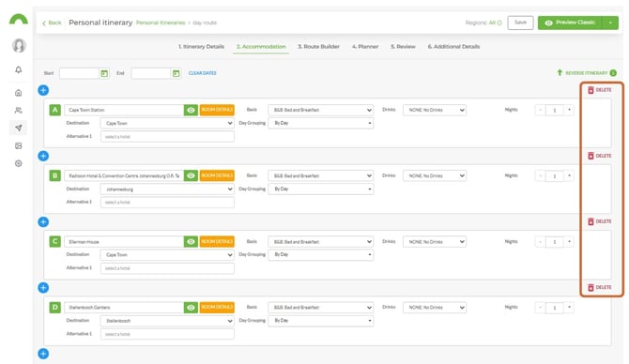Click the Preview Classic button

[x=570, y=23]
